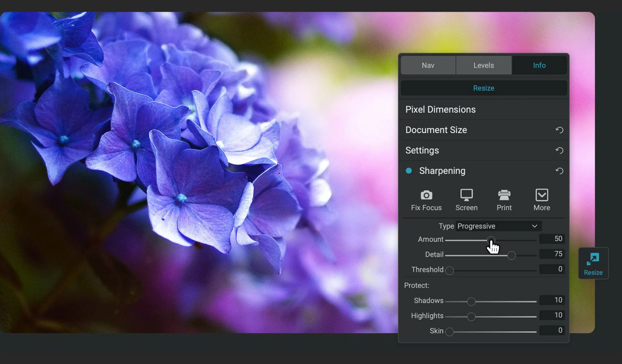622x364 pixels.
Task: Open the Type Progressive dropdown
Action: coord(498,226)
